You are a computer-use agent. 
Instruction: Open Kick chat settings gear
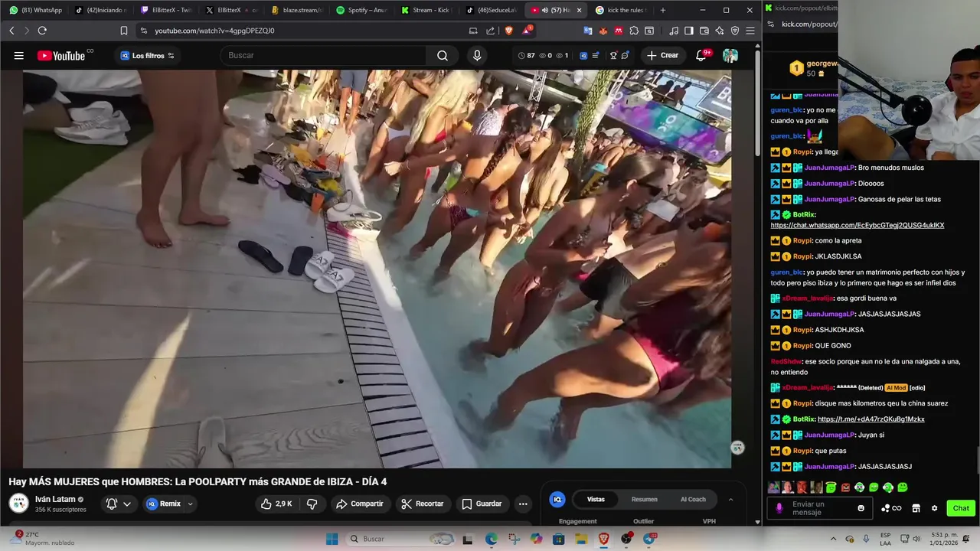[934, 508]
